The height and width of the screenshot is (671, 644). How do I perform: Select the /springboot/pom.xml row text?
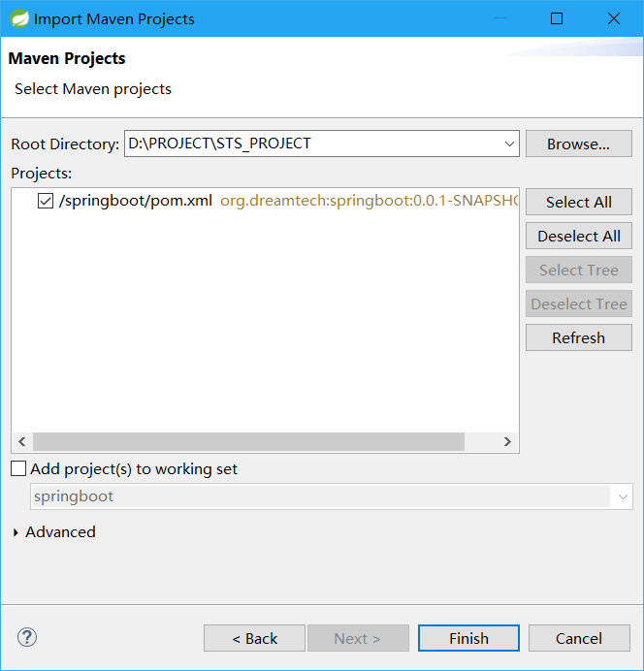136,201
